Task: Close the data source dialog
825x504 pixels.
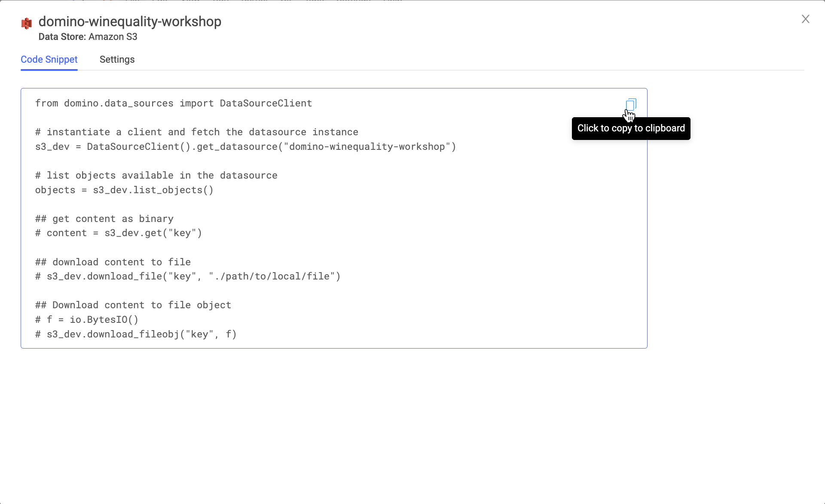Action: pos(805,19)
